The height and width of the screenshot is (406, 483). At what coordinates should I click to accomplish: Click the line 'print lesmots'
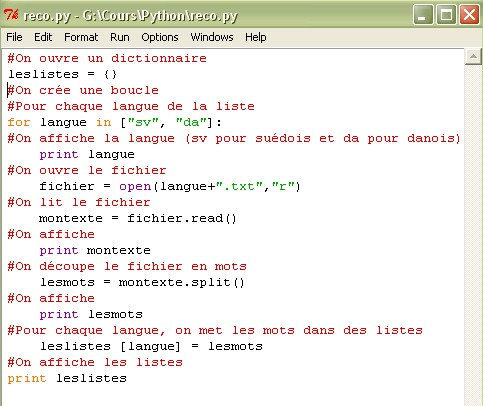[x=91, y=314]
